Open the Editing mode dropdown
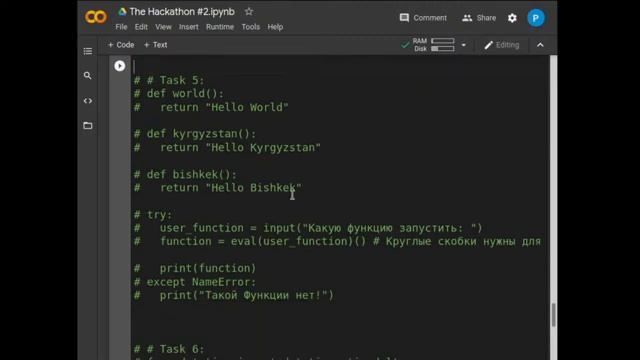Viewport: 640px width, 360px height. [x=502, y=45]
